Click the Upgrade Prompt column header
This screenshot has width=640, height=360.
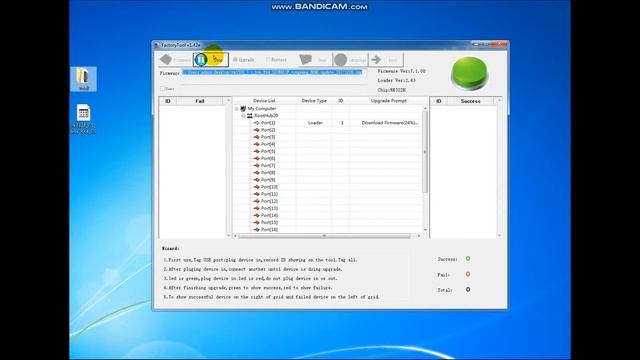[x=389, y=100]
